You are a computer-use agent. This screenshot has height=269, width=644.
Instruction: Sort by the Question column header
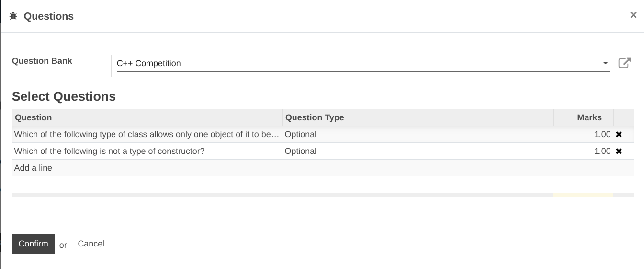(34, 117)
